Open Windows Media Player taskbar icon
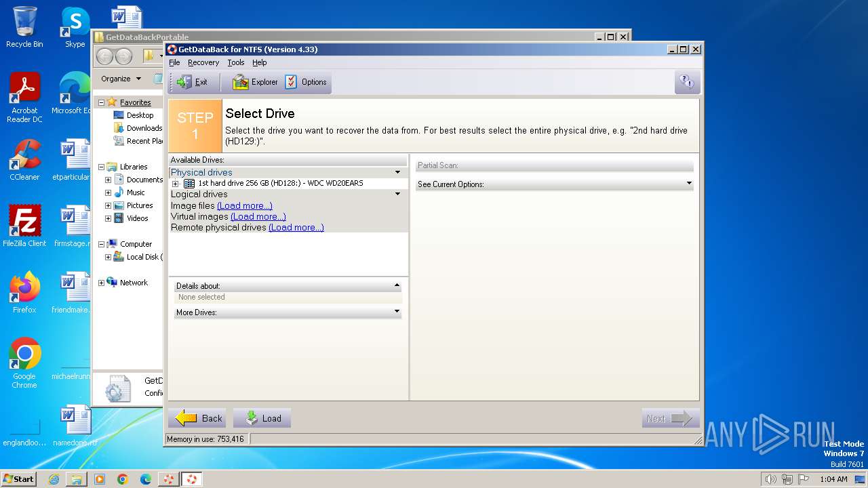The width and height of the screenshot is (868, 488). point(100,479)
